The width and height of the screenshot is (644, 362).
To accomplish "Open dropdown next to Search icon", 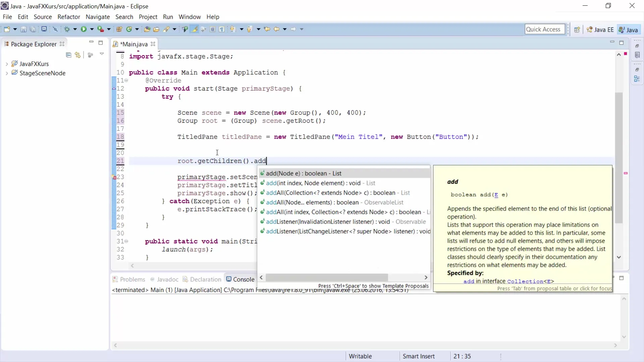I will tap(174, 29).
